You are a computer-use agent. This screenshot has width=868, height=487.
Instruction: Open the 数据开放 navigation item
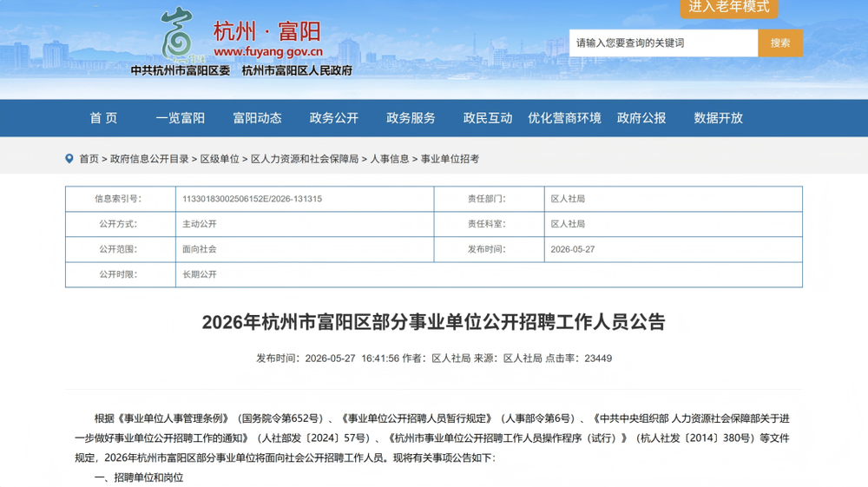pos(719,118)
